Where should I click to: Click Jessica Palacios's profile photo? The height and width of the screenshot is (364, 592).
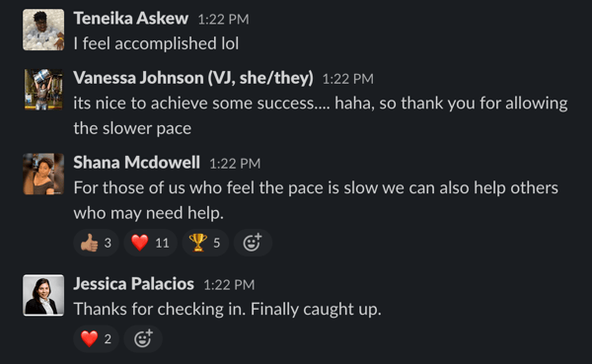click(x=43, y=295)
